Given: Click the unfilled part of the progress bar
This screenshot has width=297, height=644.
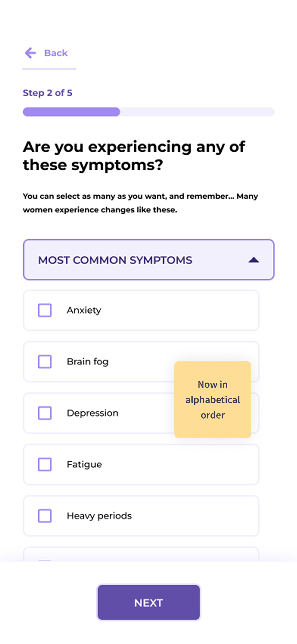Looking at the screenshot, I should point(197,112).
